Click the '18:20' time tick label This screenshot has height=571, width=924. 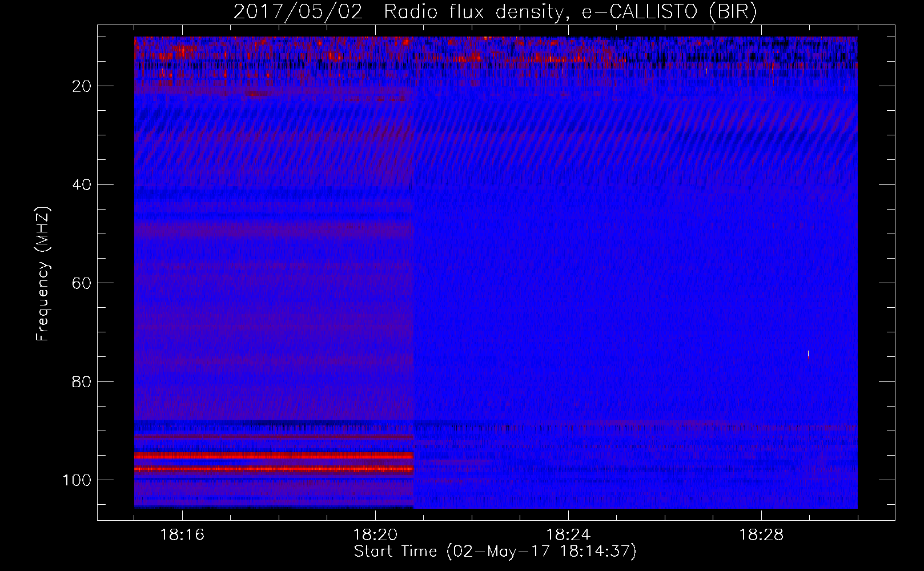tap(375, 535)
